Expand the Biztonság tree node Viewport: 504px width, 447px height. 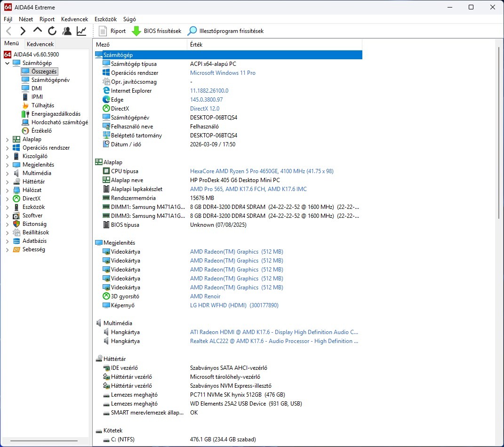(7, 224)
